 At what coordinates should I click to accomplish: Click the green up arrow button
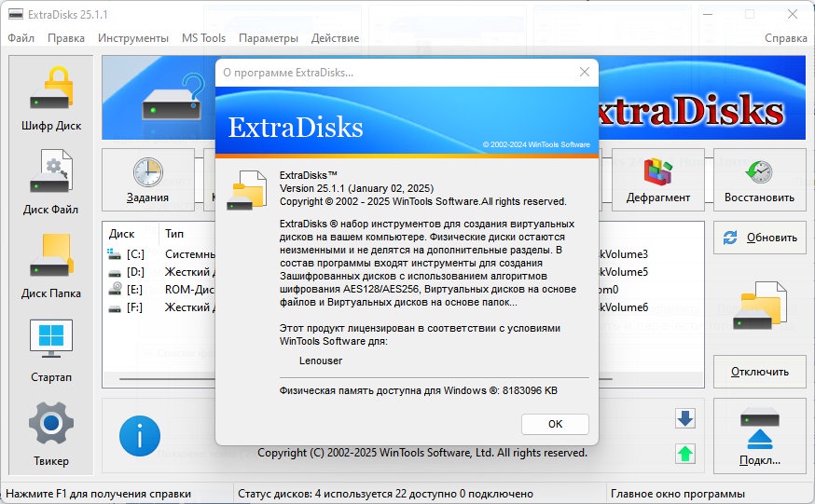tap(685, 454)
